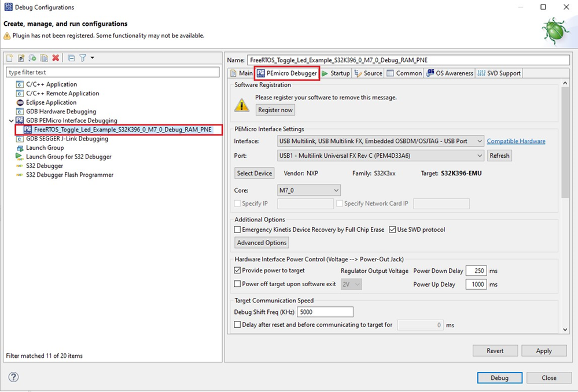Click the scrollbar up arrow
The image size is (578, 392).
pos(565,83)
